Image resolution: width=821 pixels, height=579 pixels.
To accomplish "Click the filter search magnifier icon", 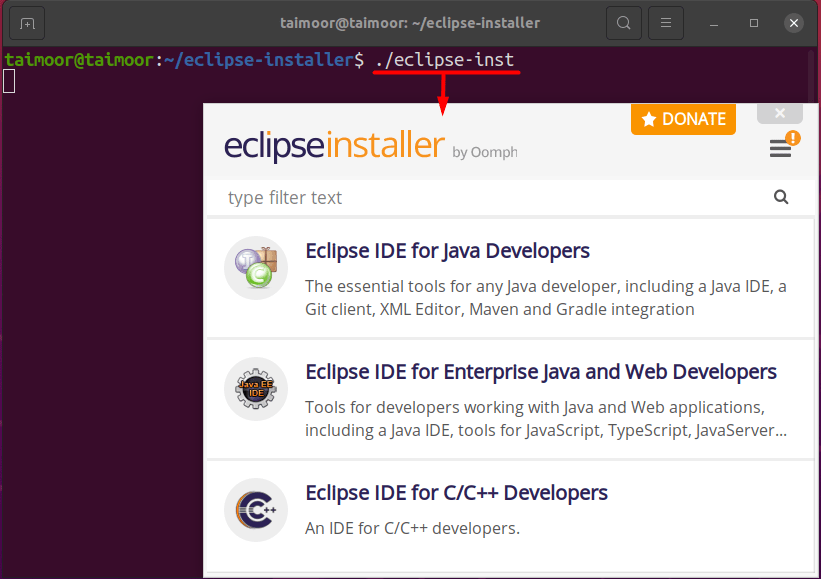I will [x=781, y=197].
